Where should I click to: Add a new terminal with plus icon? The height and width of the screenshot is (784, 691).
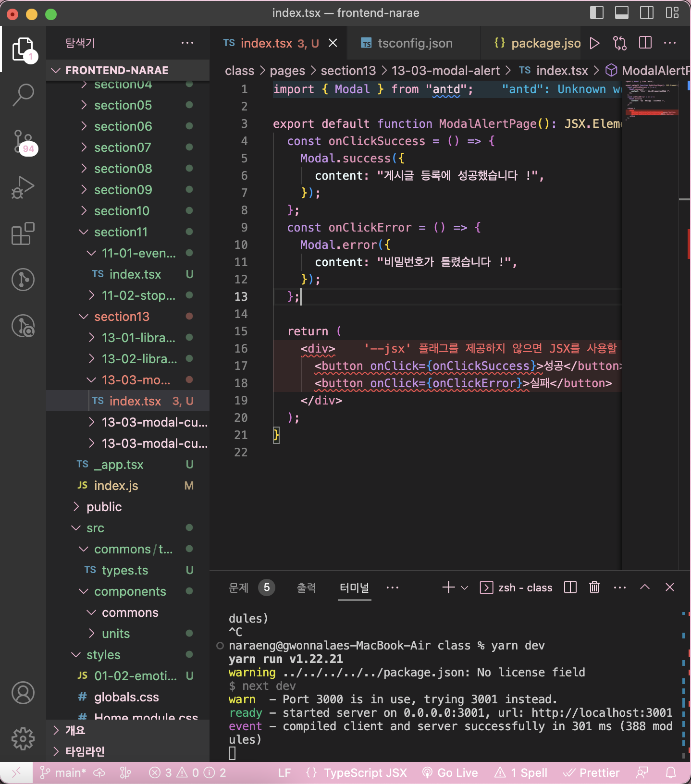pyautogui.click(x=448, y=587)
